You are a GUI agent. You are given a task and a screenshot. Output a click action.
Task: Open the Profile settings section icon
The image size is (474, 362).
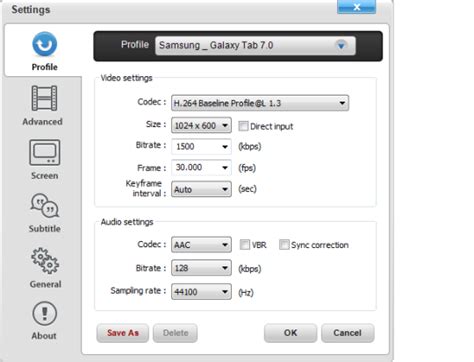(44, 44)
